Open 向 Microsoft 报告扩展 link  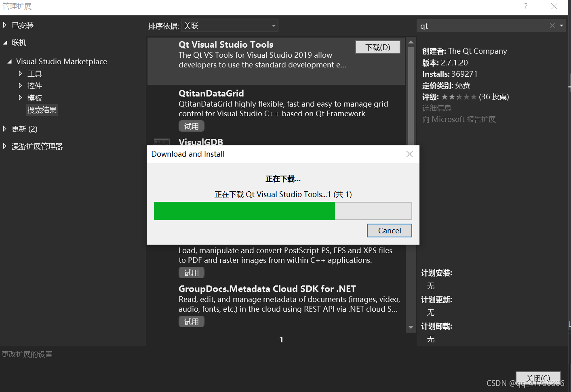[459, 119]
